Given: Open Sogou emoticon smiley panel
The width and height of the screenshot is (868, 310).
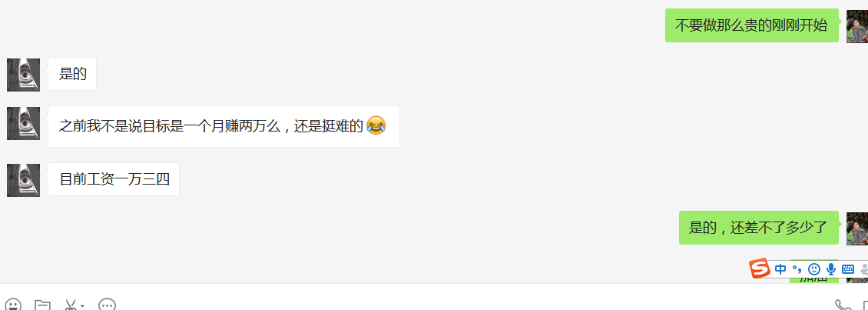Looking at the screenshot, I should point(813,269).
